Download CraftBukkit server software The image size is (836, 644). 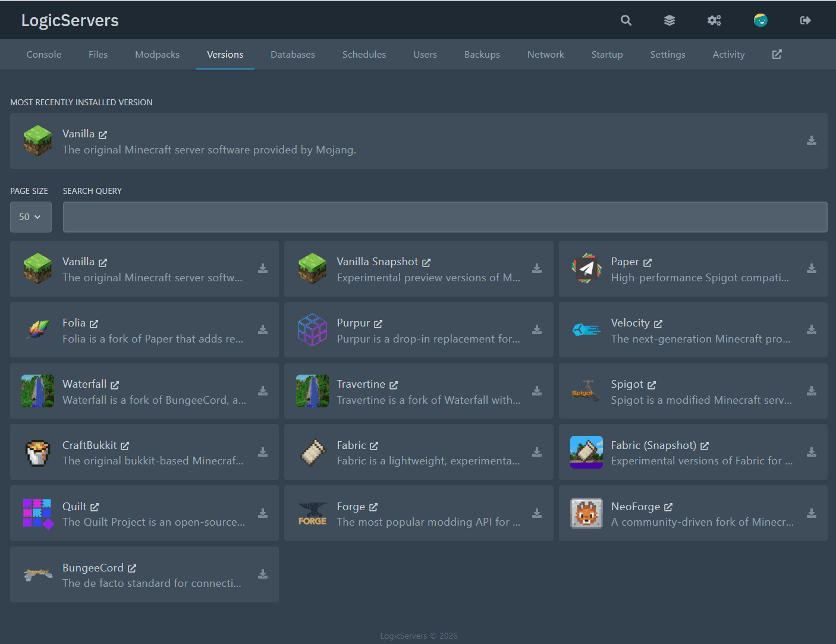[x=263, y=452]
